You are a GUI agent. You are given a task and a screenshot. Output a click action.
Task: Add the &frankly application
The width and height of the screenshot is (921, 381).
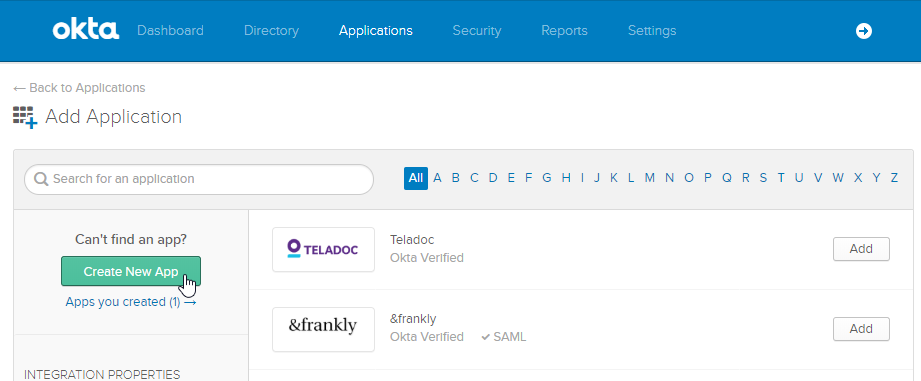pyautogui.click(x=861, y=329)
